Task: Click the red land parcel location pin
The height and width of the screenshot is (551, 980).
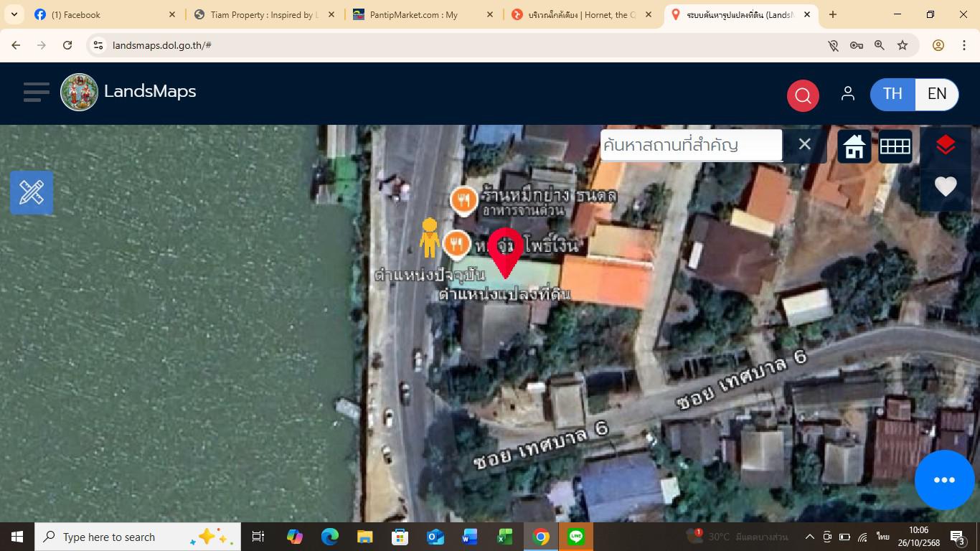Action: point(506,251)
